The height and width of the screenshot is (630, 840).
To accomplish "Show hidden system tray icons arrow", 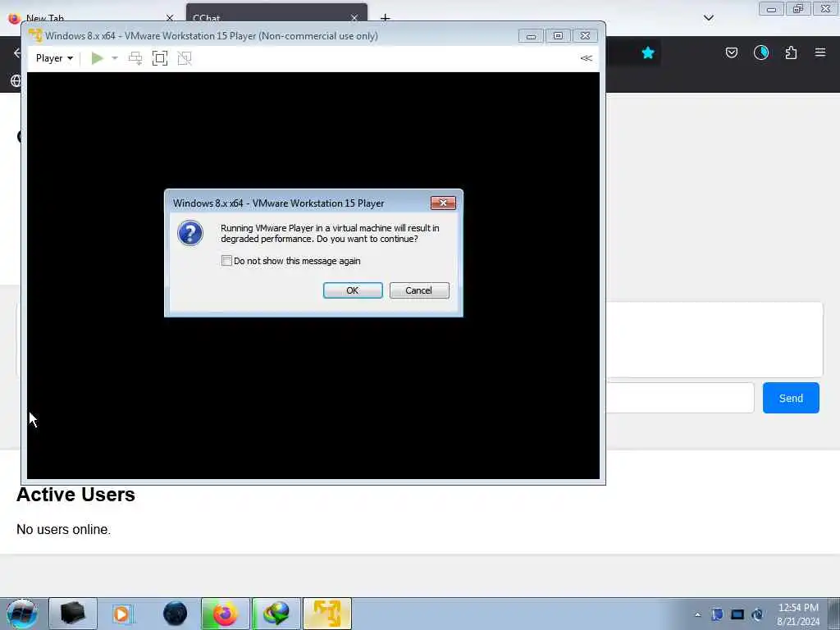I will pyautogui.click(x=697, y=614).
